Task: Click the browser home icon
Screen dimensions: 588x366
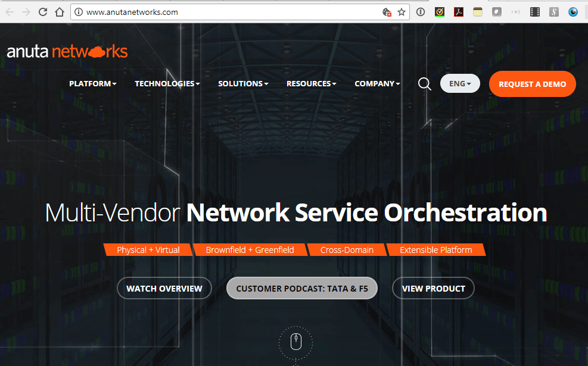Action: coord(60,11)
